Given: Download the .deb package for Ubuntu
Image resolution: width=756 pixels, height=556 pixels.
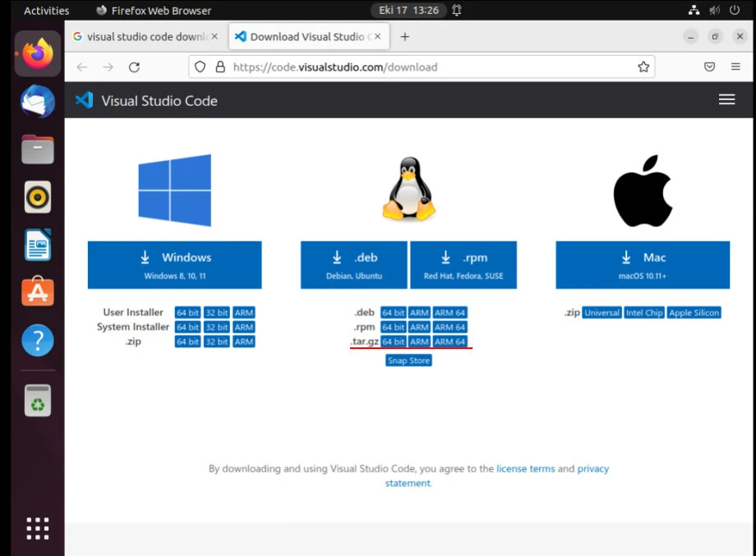Looking at the screenshot, I should point(353,264).
